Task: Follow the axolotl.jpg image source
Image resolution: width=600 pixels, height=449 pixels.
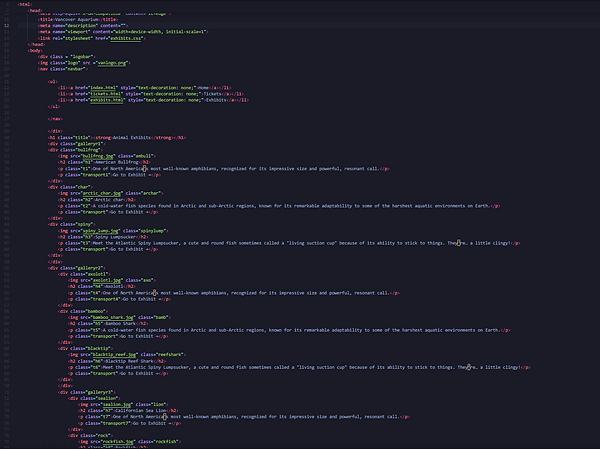Action: pyautogui.click(x=107, y=280)
